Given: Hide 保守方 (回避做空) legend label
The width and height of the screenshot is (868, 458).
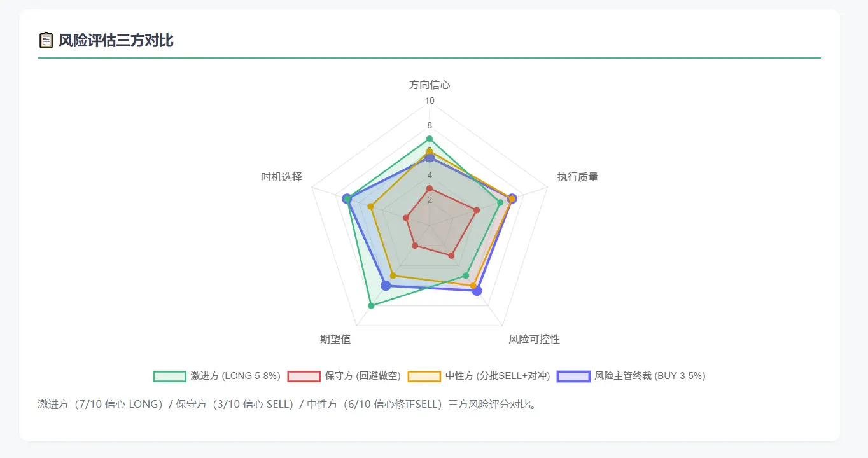Looking at the screenshot, I should 363,376.
